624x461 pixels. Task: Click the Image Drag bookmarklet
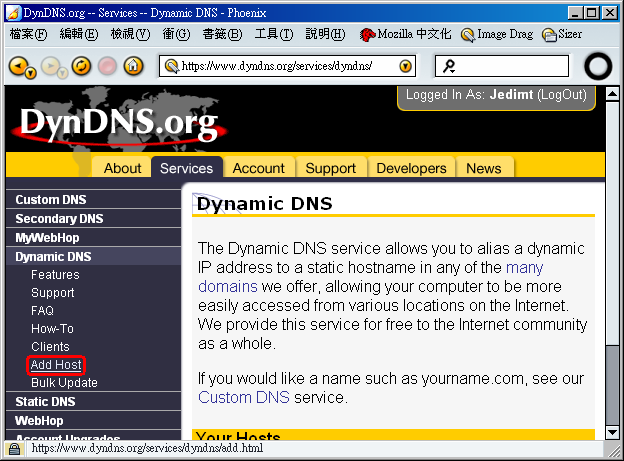(497, 34)
